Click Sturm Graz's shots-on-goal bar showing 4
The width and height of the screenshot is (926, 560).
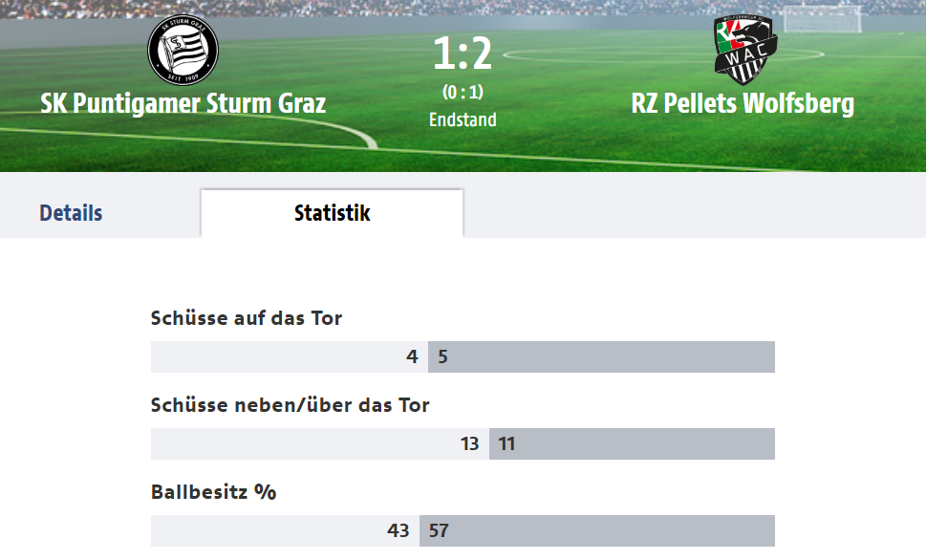coord(289,357)
